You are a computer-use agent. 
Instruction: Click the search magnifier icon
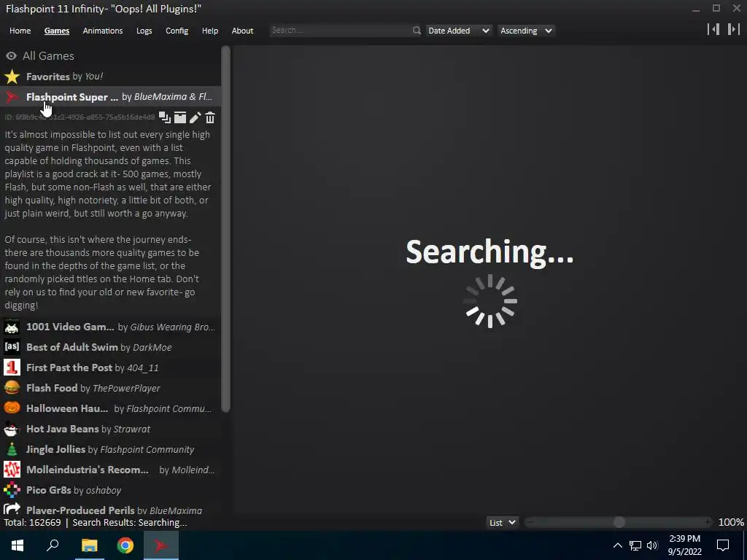click(x=417, y=31)
